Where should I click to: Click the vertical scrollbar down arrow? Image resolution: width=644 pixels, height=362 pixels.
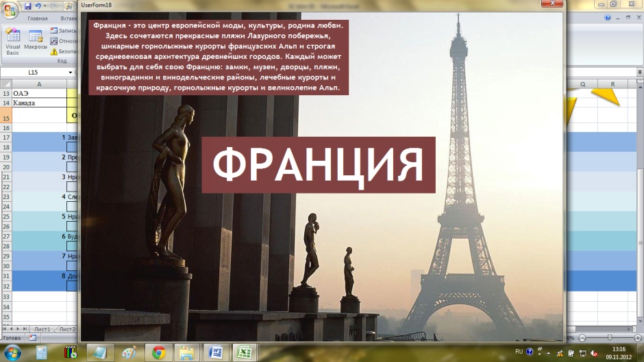point(641,321)
